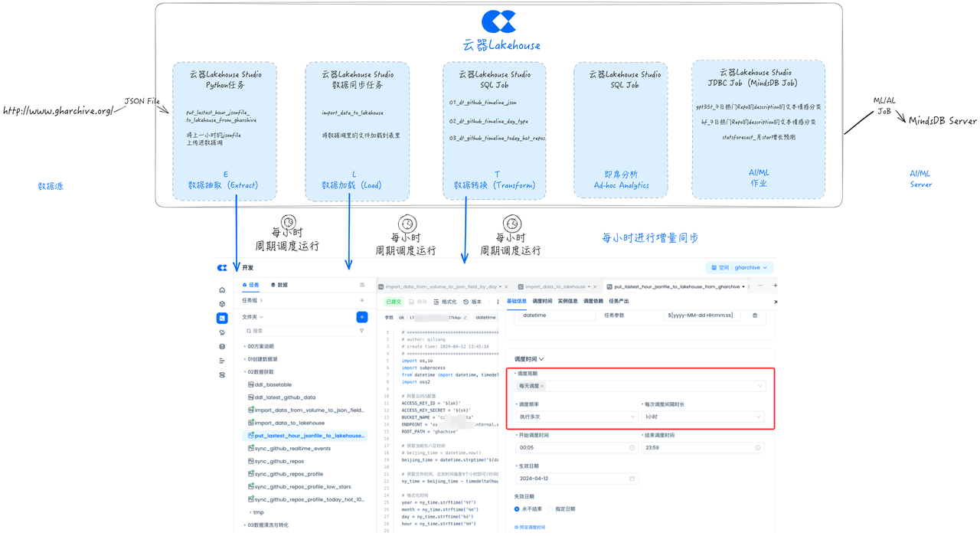
Task: Delete the datetime parameter with trash icon
Action: point(754,315)
